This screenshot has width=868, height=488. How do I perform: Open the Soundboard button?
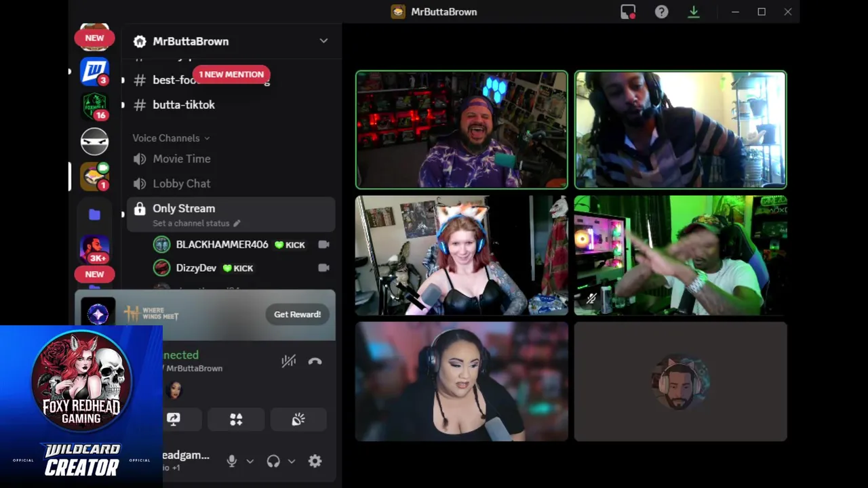[298, 420]
